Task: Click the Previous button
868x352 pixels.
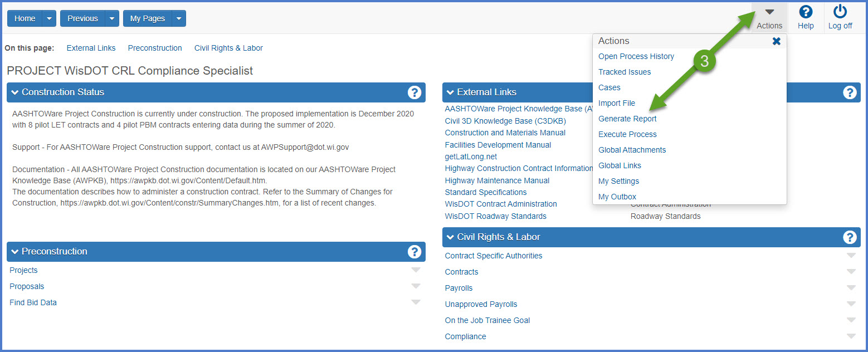Action: tap(82, 18)
